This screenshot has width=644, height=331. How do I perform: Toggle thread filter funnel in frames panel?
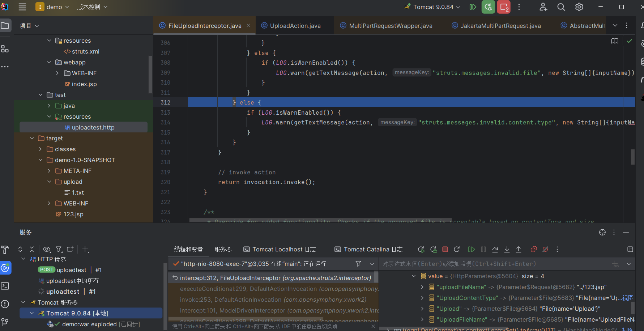click(x=358, y=264)
